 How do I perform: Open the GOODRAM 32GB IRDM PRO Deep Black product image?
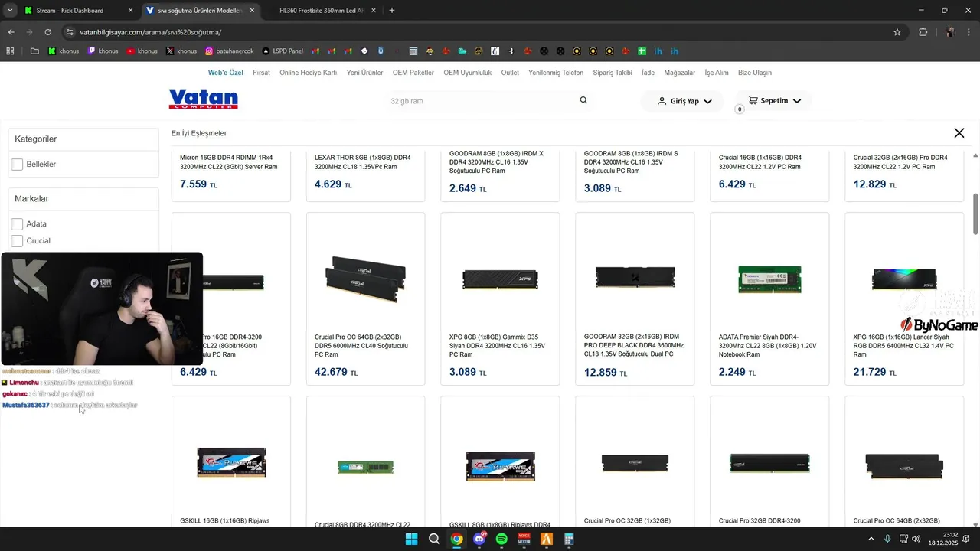[x=635, y=277]
